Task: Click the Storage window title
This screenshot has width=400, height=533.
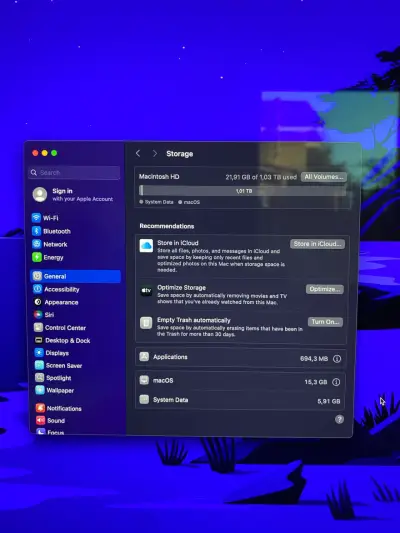Action: 179,154
